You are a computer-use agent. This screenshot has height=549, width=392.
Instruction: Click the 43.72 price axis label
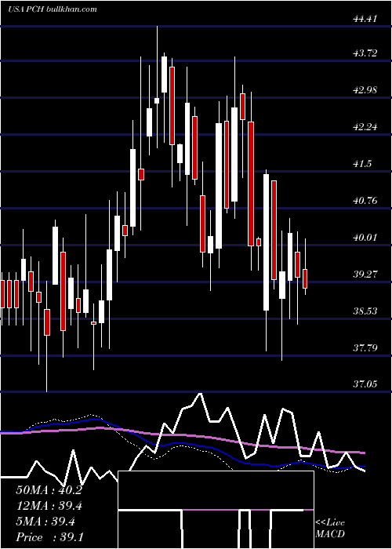coord(365,53)
